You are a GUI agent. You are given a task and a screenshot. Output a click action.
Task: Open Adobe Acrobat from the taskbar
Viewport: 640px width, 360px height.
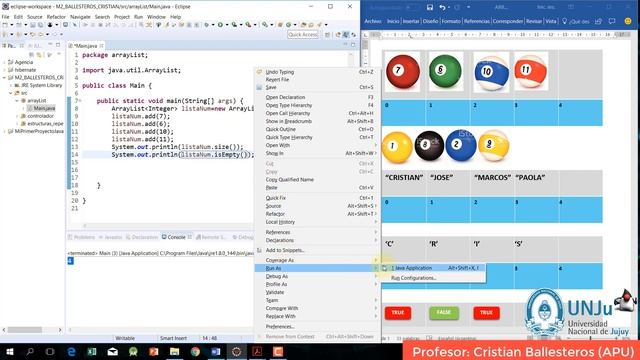[x=257, y=351]
